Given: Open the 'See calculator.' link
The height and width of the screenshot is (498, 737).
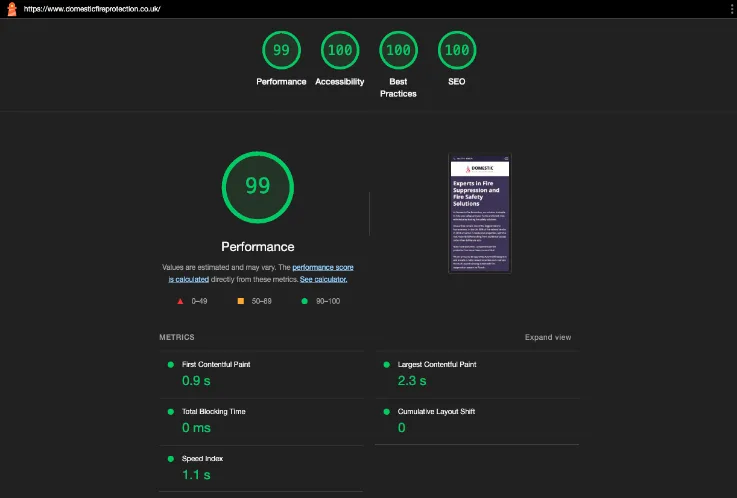Looking at the screenshot, I should point(323,280).
